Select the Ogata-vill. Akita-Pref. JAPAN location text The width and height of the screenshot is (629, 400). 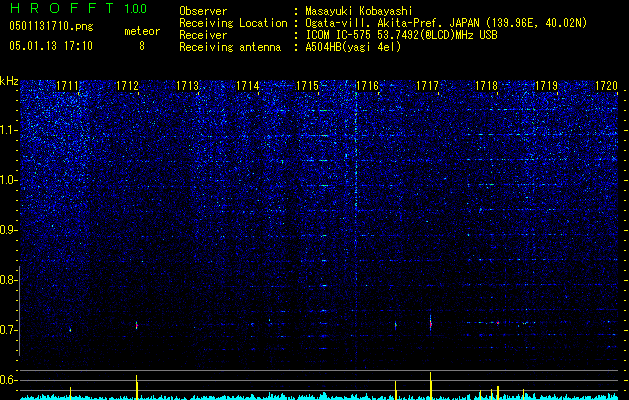point(446,23)
